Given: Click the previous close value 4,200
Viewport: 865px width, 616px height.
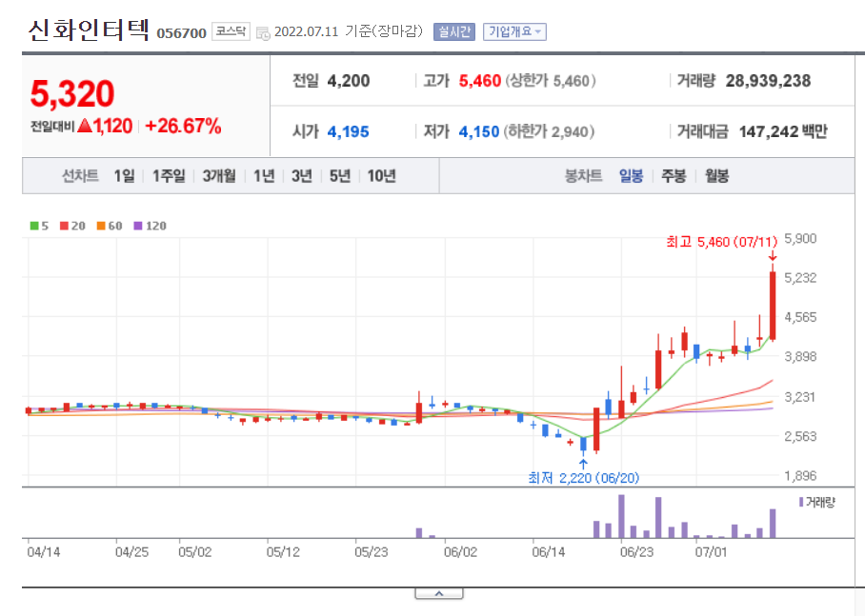Looking at the screenshot, I should point(349,81).
